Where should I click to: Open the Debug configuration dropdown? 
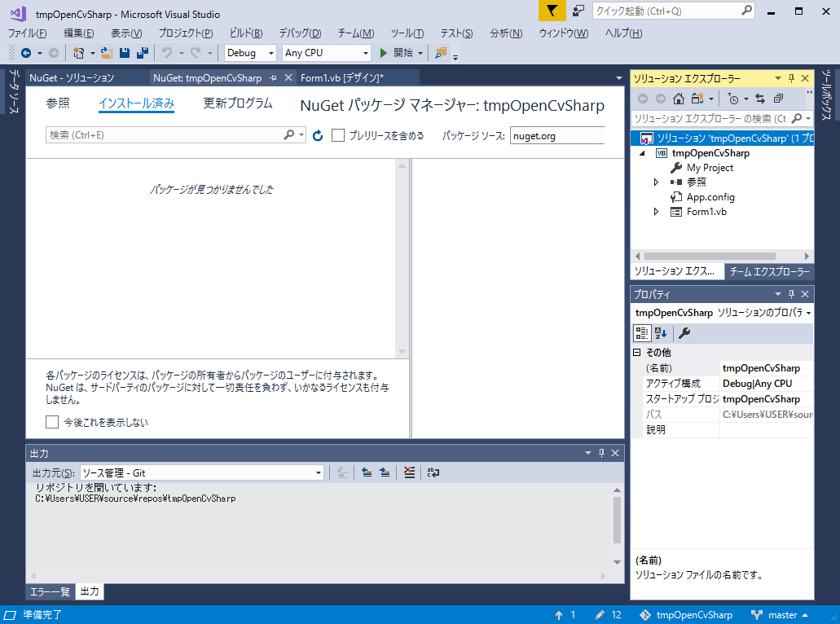pyautogui.click(x=270, y=52)
